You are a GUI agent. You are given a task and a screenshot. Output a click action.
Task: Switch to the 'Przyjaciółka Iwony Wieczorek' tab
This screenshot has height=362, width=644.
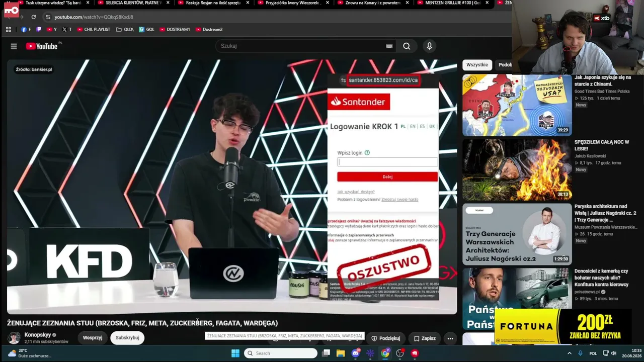(289, 3)
